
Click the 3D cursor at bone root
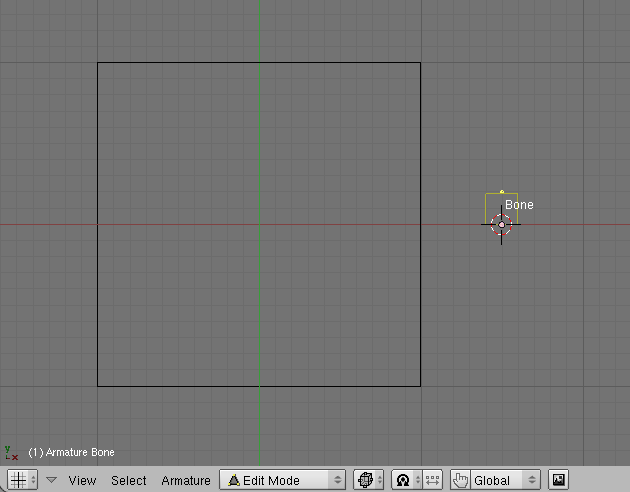click(501, 225)
